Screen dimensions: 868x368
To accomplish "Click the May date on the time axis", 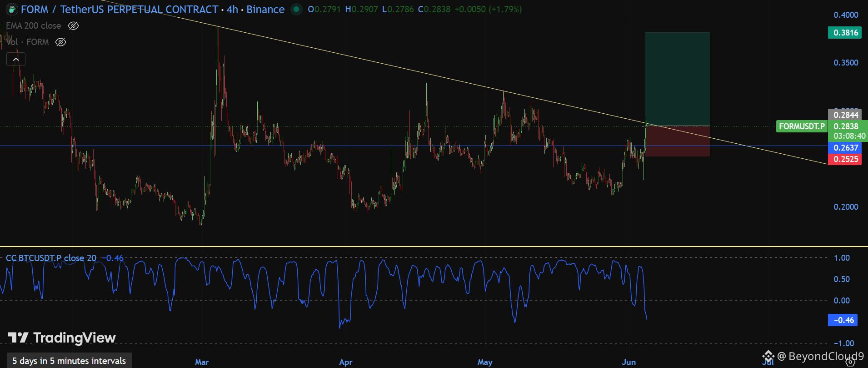I will tap(485, 362).
